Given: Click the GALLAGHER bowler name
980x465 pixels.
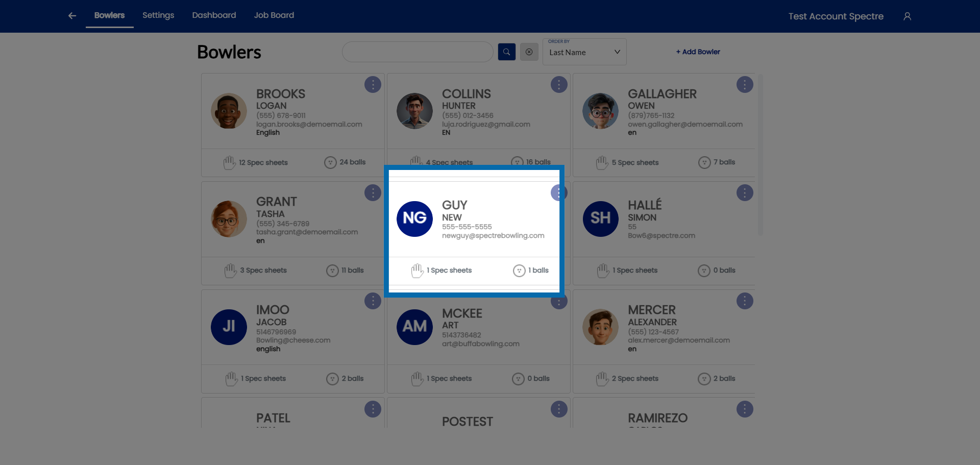Looking at the screenshot, I should click(x=662, y=94).
